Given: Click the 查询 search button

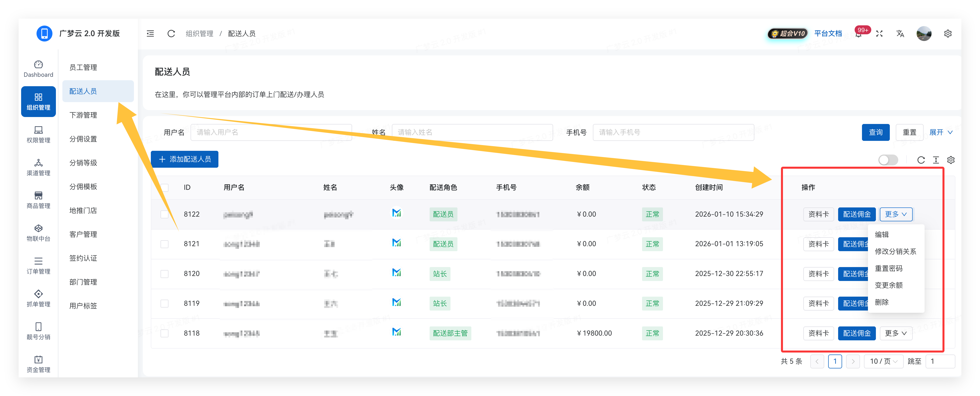Looking at the screenshot, I should [x=875, y=132].
